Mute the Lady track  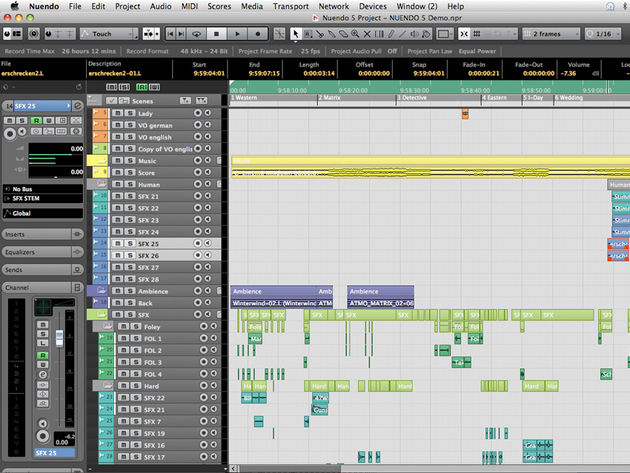tap(117, 115)
